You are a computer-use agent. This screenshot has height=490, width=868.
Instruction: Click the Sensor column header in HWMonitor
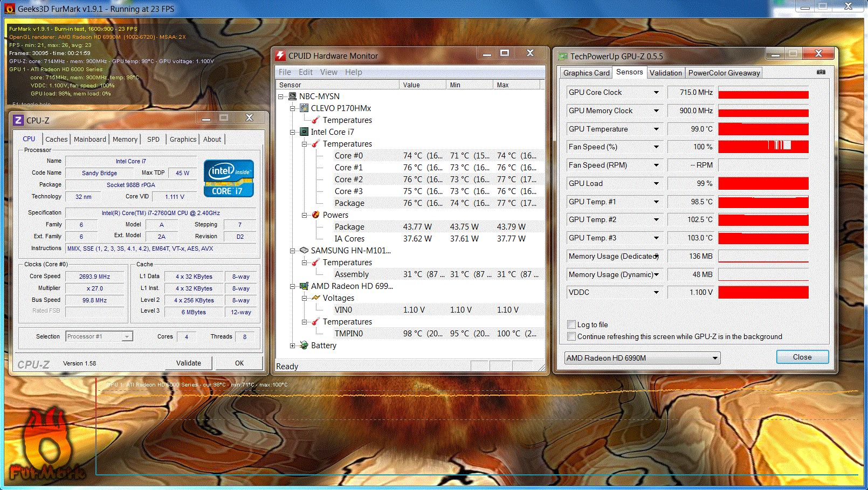[x=337, y=85]
